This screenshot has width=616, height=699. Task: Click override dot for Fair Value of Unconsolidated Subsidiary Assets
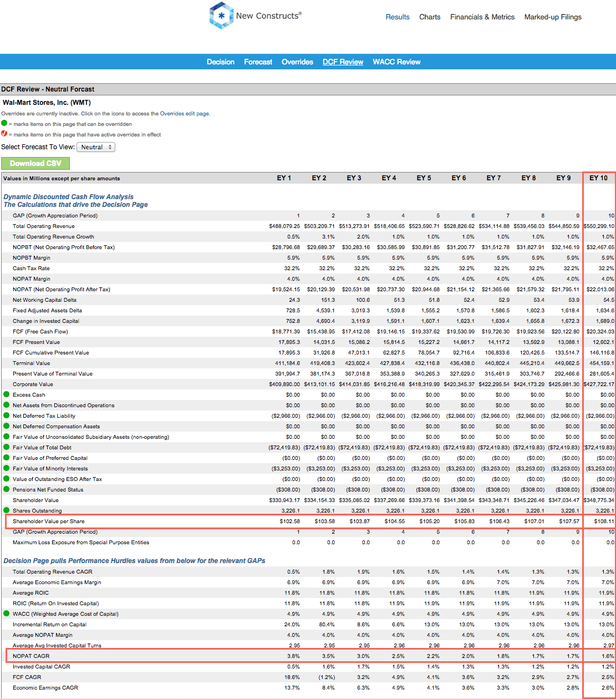coord(7,437)
